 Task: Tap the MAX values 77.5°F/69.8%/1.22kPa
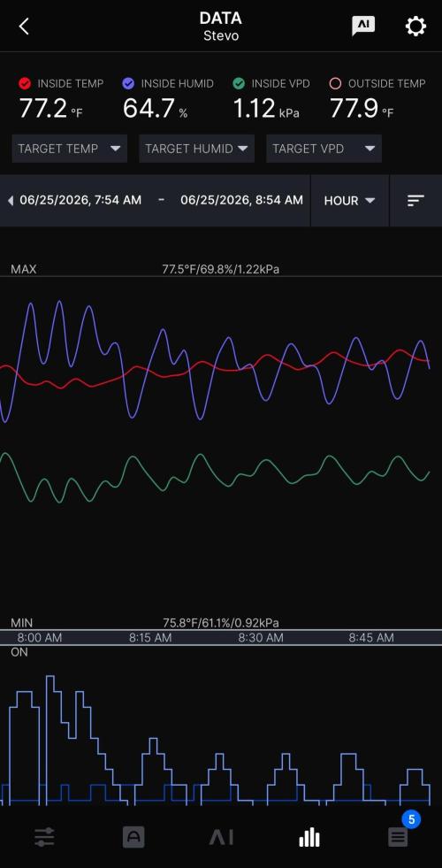tap(221, 270)
